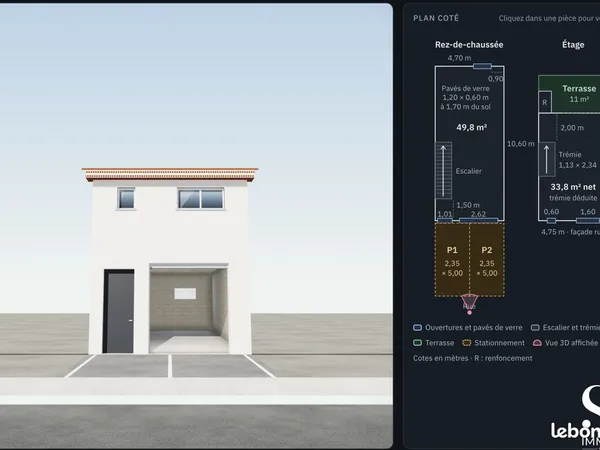This screenshot has width=600, height=450.
Task: Click the 'Pavés de verre 1,20 × 0,60 m' note
Action: (465, 98)
